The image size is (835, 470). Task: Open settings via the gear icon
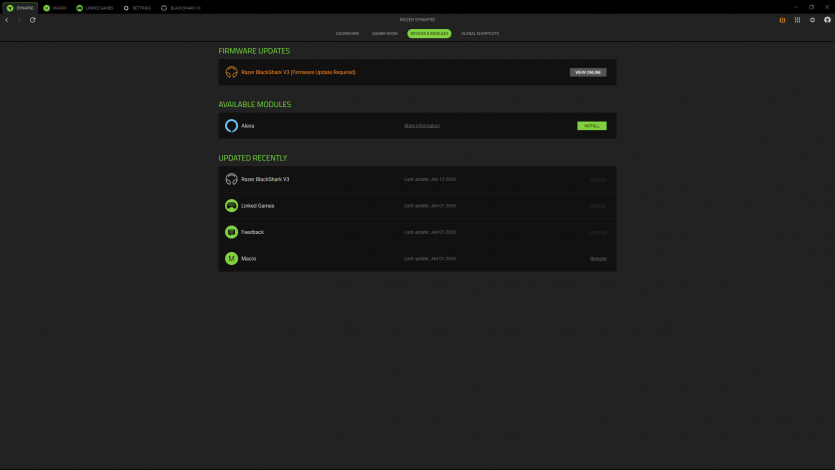[x=812, y=20]
